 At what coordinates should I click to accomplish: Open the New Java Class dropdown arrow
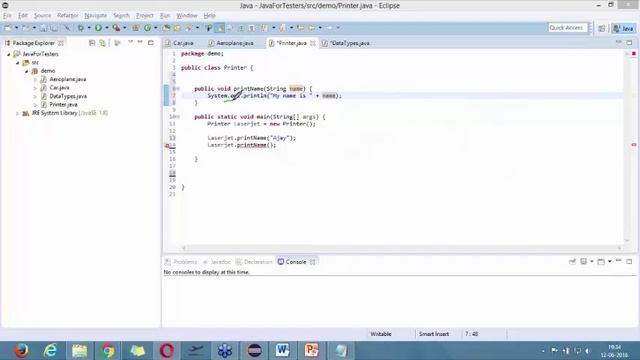click(x=156, y=28)
